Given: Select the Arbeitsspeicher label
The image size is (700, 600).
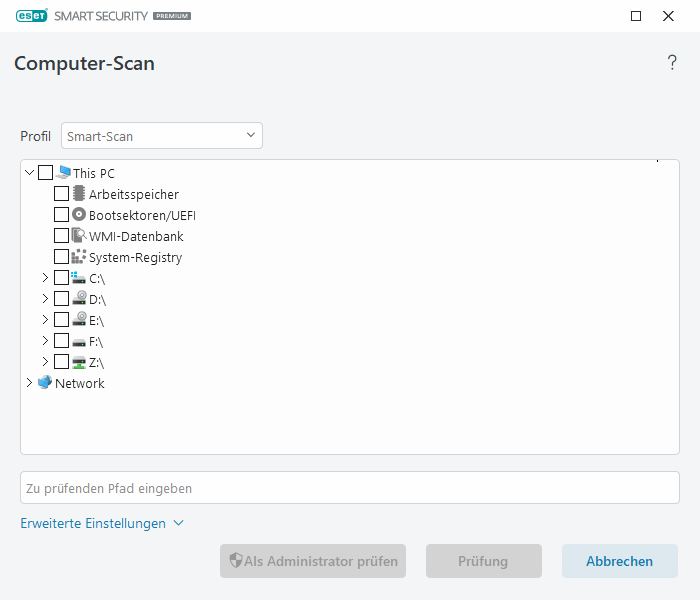Looking at the screenshot, I should pos(134,194).
